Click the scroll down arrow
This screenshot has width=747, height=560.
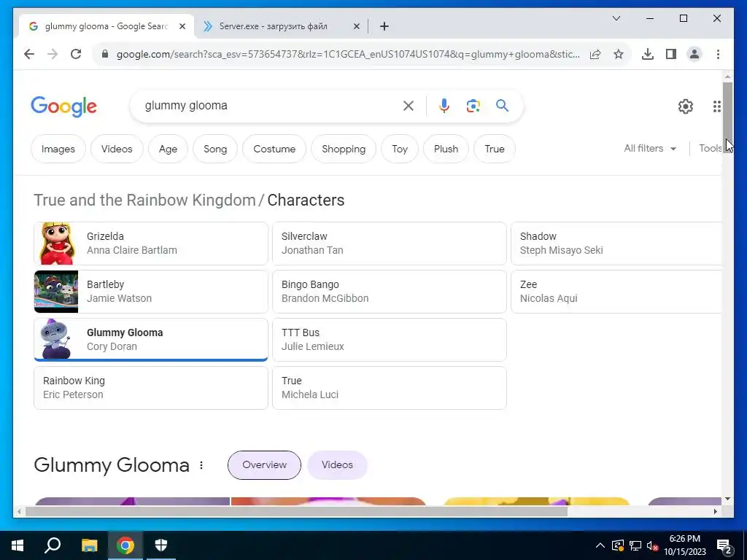(x=727, y=499)
